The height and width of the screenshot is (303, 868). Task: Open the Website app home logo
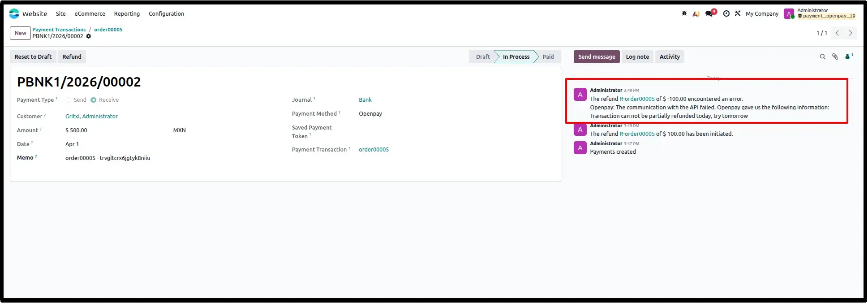coord(14,14)
